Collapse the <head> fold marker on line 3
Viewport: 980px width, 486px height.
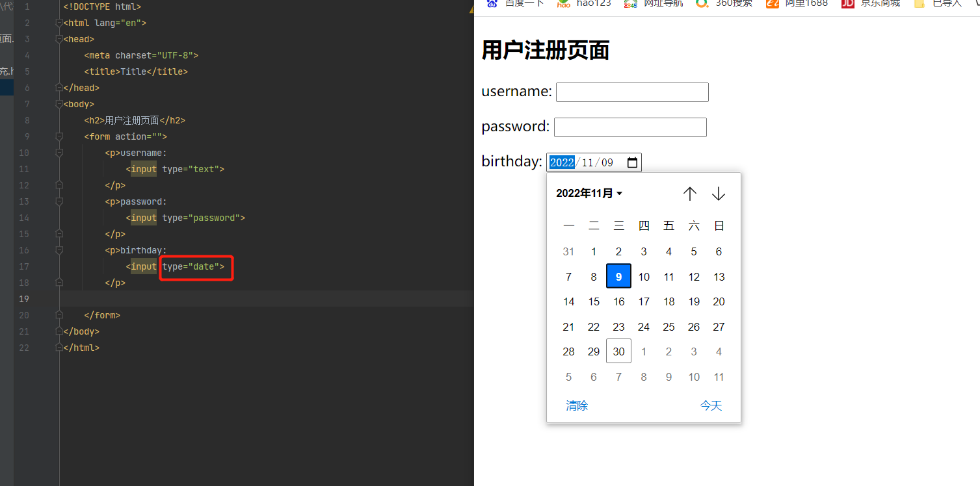coord(59,39)
